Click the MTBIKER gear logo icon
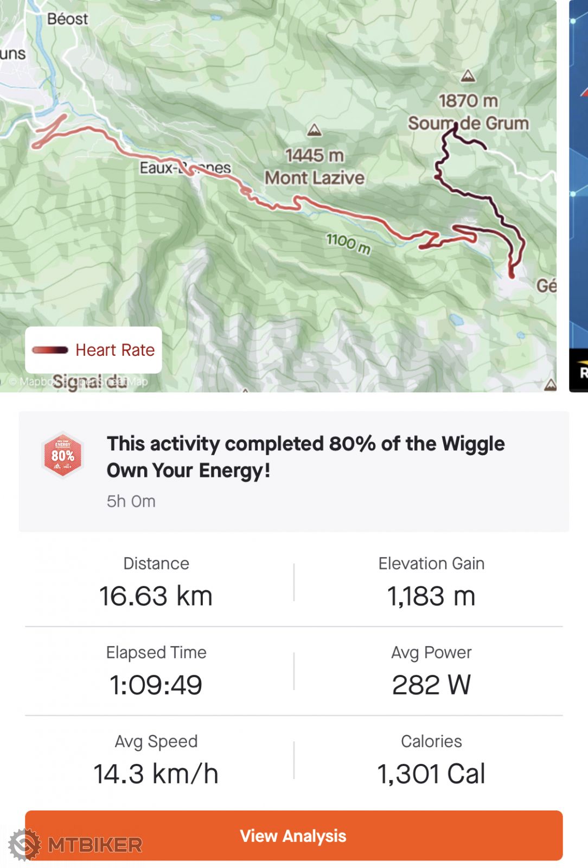588x868 pixels. click(24, 844)
